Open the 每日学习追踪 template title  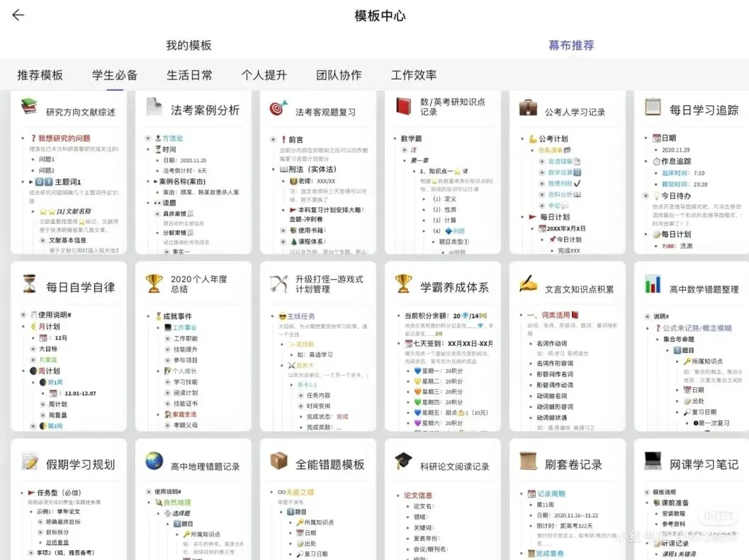click(x=704, y=111)
